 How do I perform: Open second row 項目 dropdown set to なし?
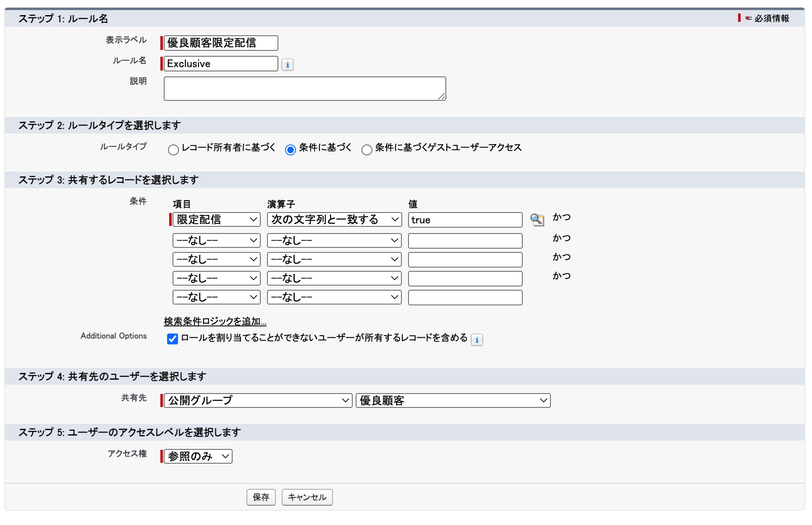217,241
